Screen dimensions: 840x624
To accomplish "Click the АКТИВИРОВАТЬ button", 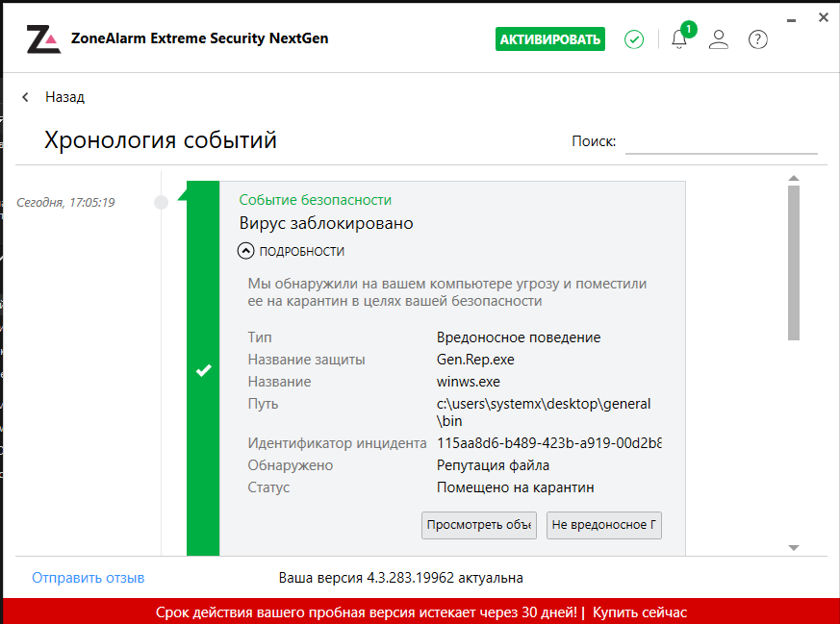I will pyautogui.click(x=550, y=39).
